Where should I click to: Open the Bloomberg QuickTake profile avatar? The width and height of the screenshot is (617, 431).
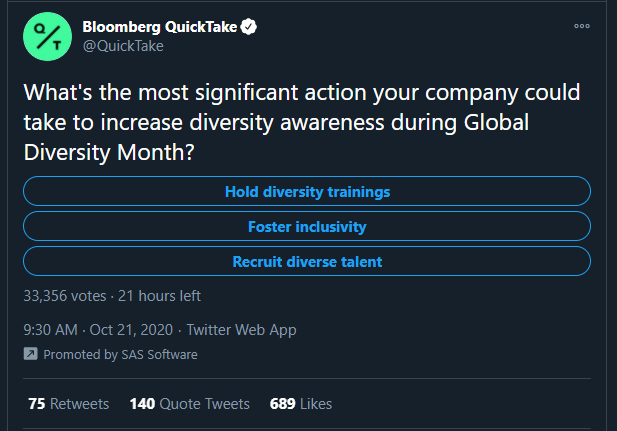tap(48, 37)
